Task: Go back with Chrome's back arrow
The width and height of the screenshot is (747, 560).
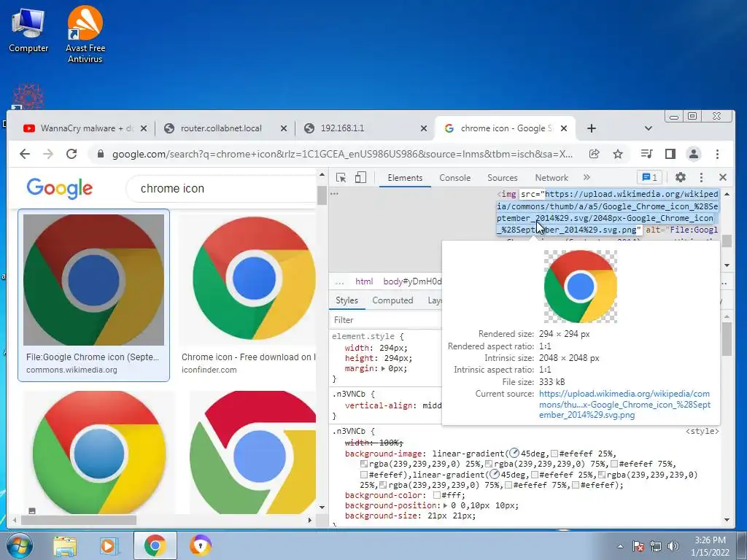Action: click(x=25, y=154)
